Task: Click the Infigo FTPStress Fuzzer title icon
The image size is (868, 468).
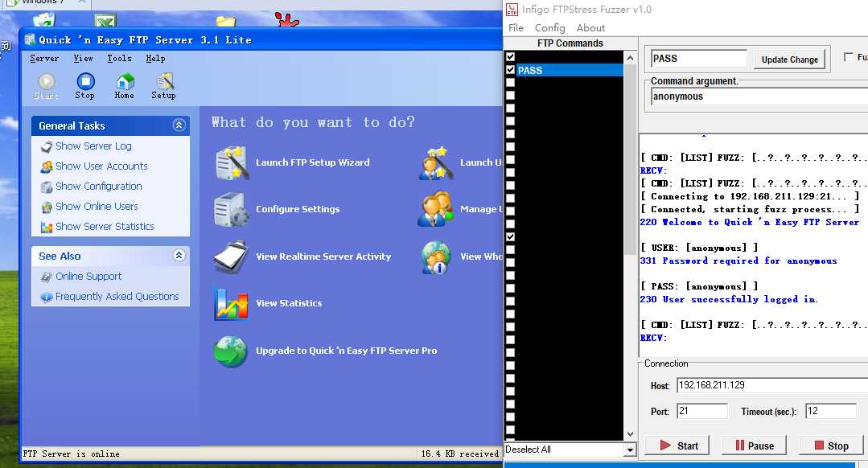Action: [512, 10]
